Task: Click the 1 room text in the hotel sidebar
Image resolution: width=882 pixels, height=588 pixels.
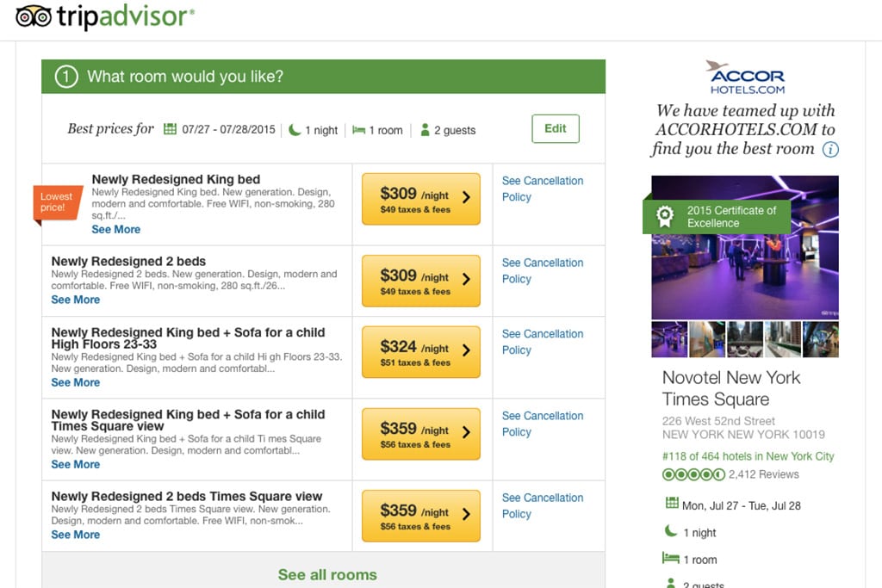Action: coord(700,560)
